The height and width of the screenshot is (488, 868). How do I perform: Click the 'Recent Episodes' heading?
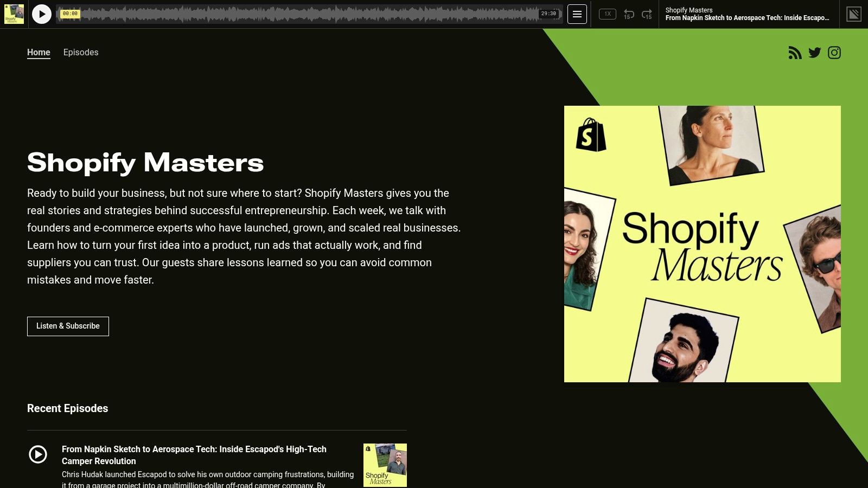click(68, 408)
